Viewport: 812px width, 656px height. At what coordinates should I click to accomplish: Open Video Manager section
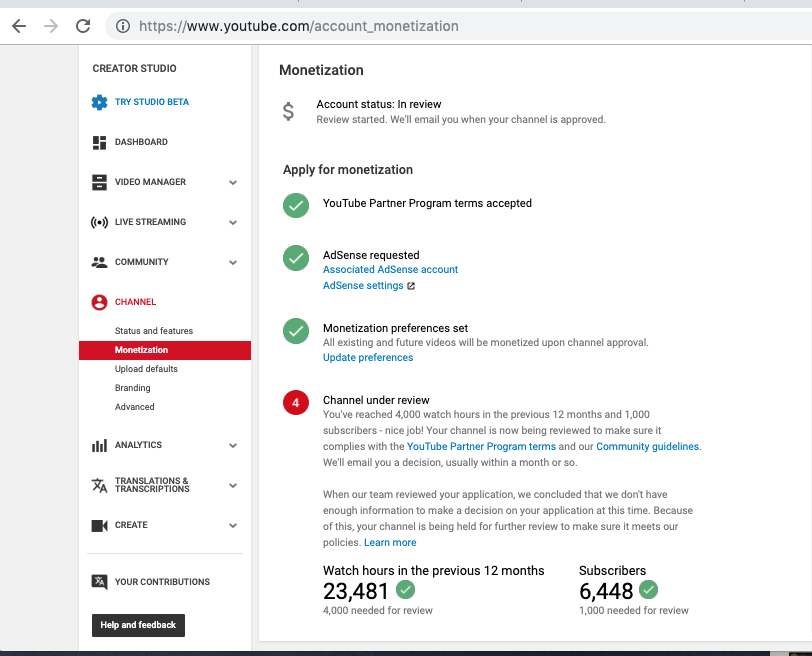(150, 182)
